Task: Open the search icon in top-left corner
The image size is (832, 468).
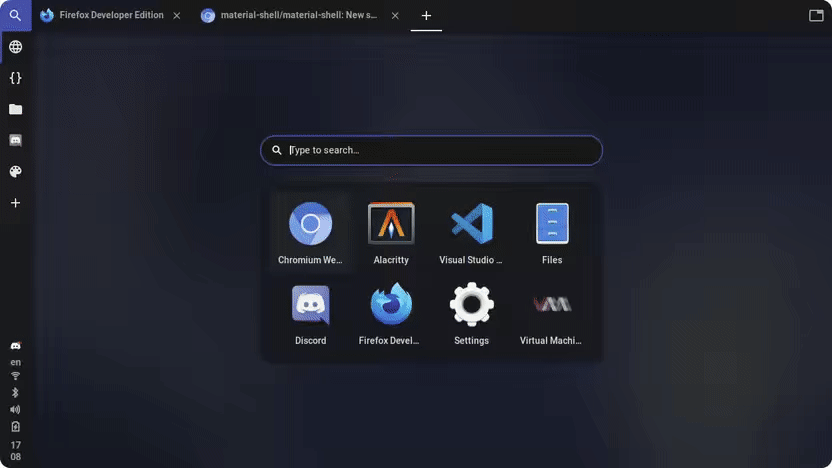Action: point(15,15)
